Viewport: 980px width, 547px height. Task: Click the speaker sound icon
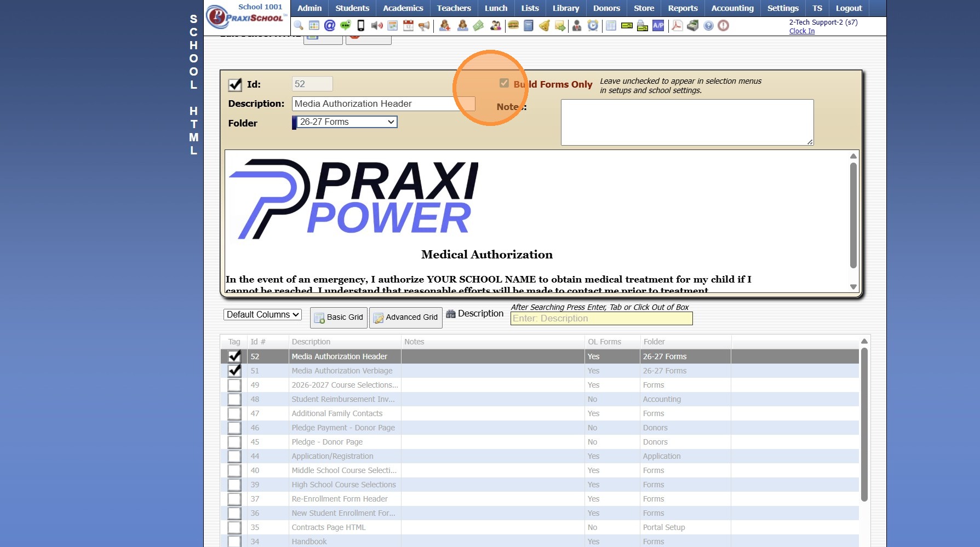click(377, 26)
